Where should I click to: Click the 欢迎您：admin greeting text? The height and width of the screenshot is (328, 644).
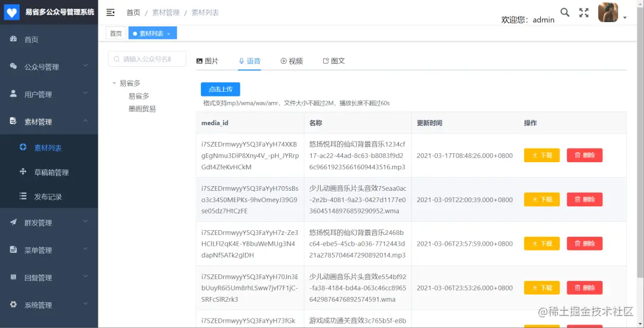(x=528, y=20)
